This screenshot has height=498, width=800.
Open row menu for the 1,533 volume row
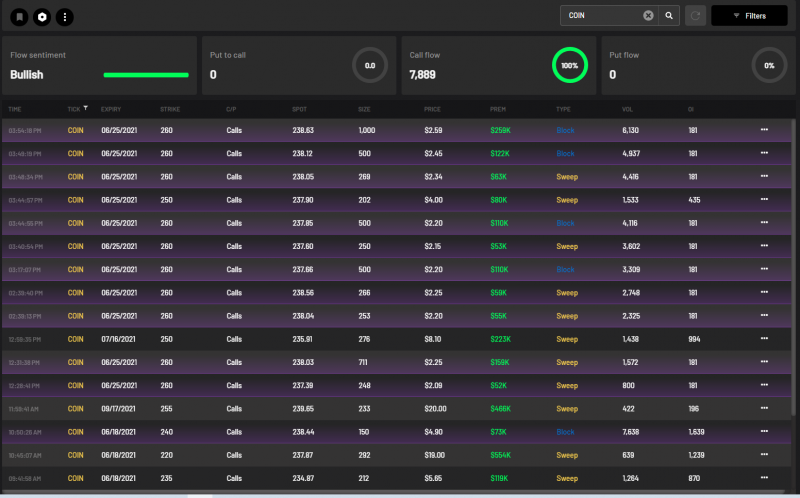tap(764, 199)
